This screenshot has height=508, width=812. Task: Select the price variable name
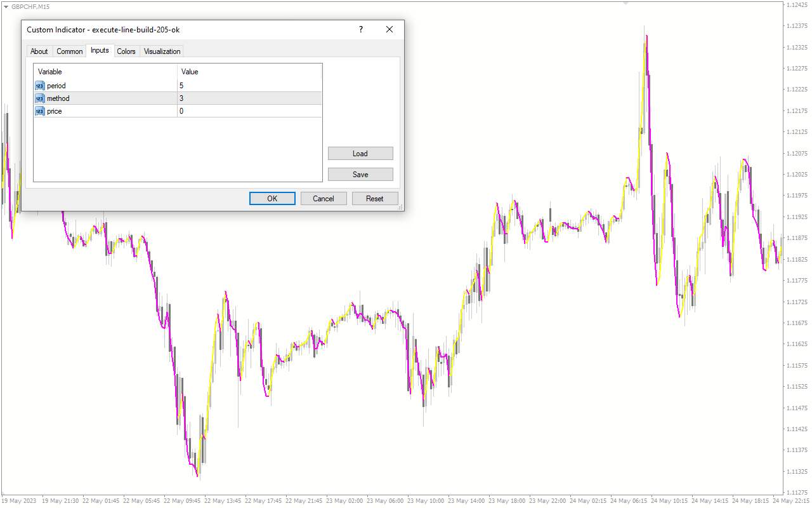pyautogui.click(x=55, y=111)
